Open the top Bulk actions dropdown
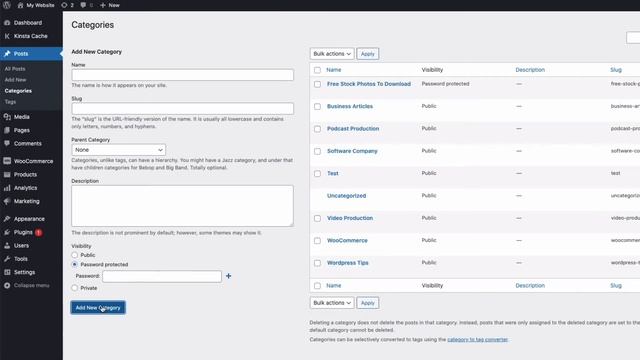640x360 pixels. [x=332, y=54]
